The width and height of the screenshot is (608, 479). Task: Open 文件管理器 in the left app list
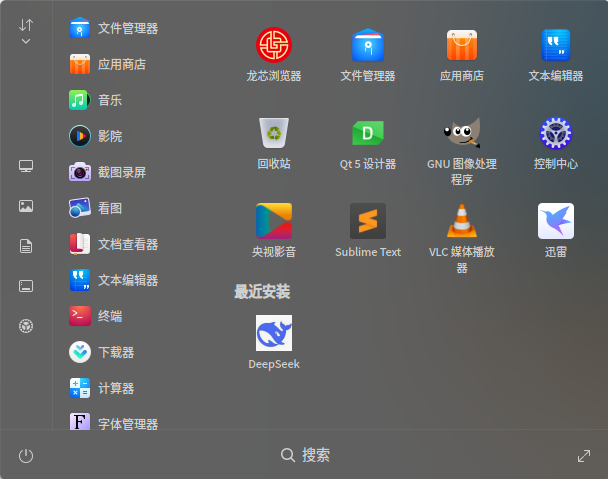click(114, 28)
